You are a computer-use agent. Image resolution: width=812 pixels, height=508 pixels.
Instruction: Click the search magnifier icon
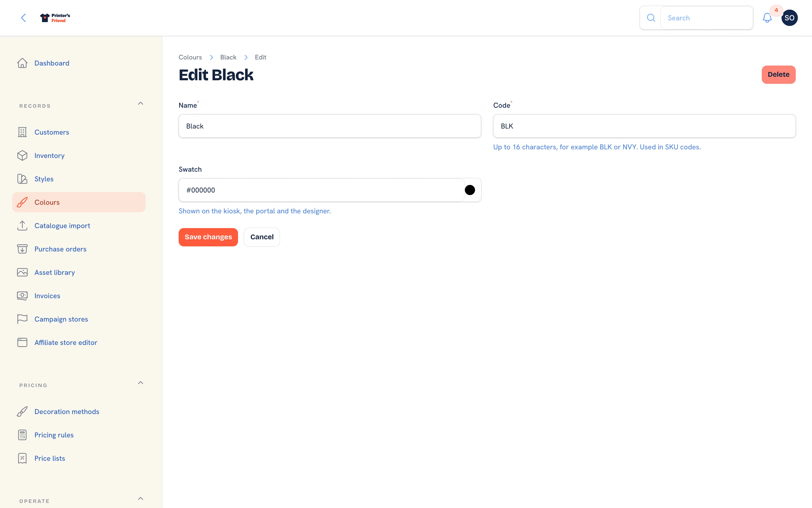[x=651, y=18]
